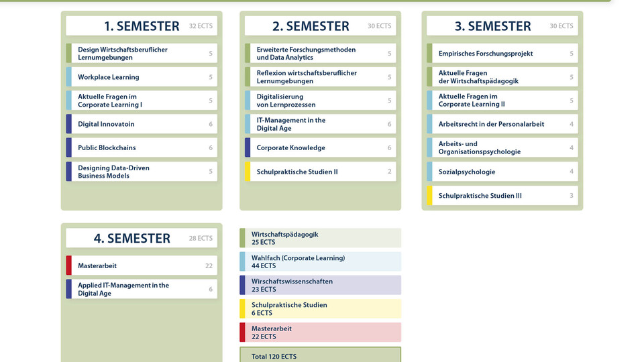
Task: Click IT-Management in the Digital Age module
Action: [x=321, y=124]
